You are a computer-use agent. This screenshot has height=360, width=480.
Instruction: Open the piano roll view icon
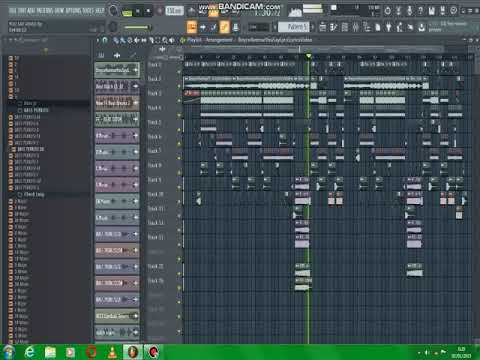(333, 27)
